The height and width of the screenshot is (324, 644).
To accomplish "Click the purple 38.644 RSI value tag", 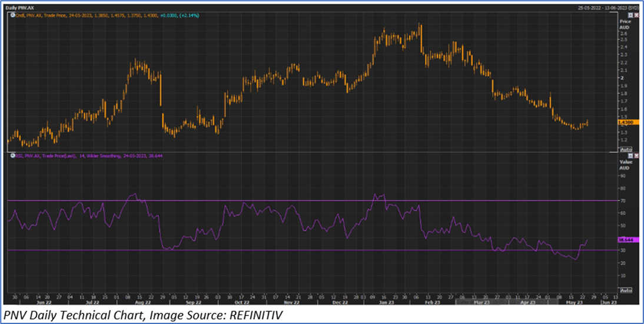I will pos(628,240).
